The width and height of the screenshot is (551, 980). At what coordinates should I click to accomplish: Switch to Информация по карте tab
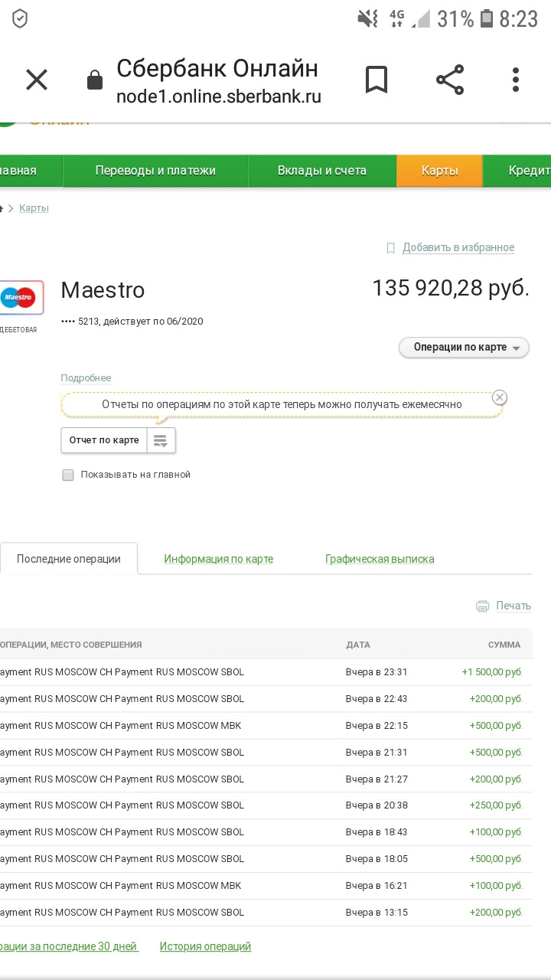[x=218, y=559]
